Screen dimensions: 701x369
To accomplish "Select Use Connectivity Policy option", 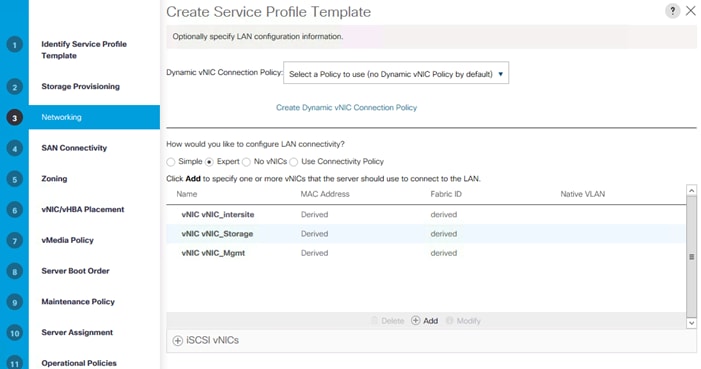I will (294, 162).
